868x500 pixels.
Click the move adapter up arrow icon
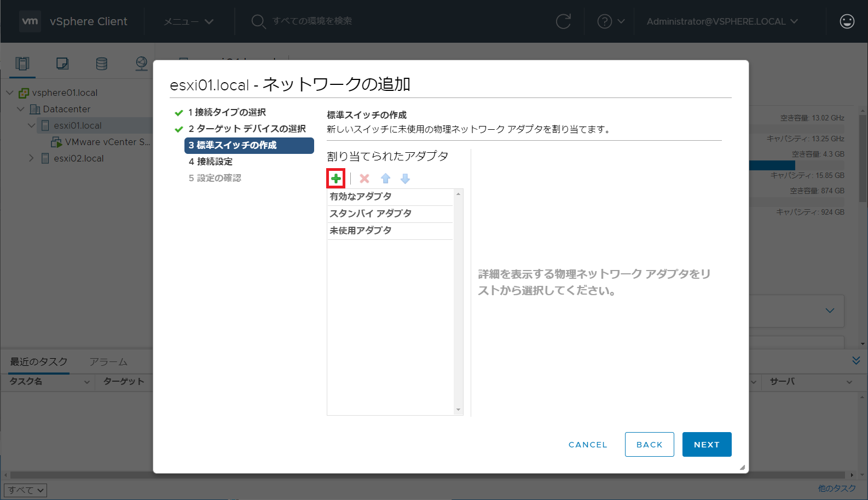click(x=386, y=179)
